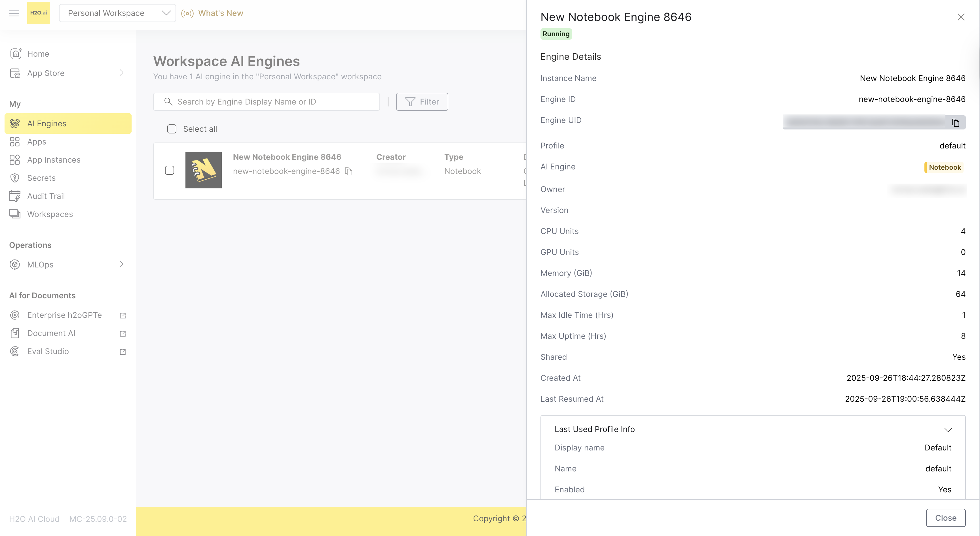Click the H2O.ai logo
Viewport: 980px width, 536px height.
39,12
